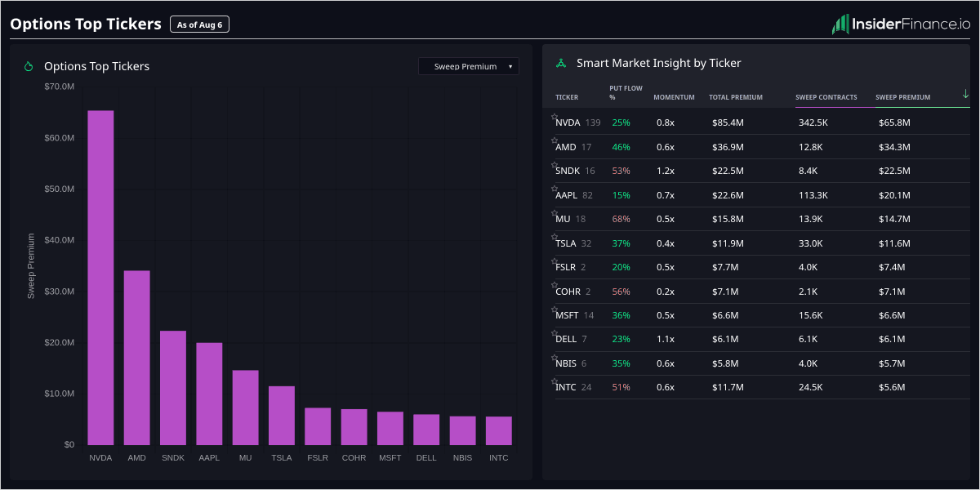The width and height of the screenshot is (980, 490).
Task: Click the AAPL bar in chart
Action: click(209, 394)
